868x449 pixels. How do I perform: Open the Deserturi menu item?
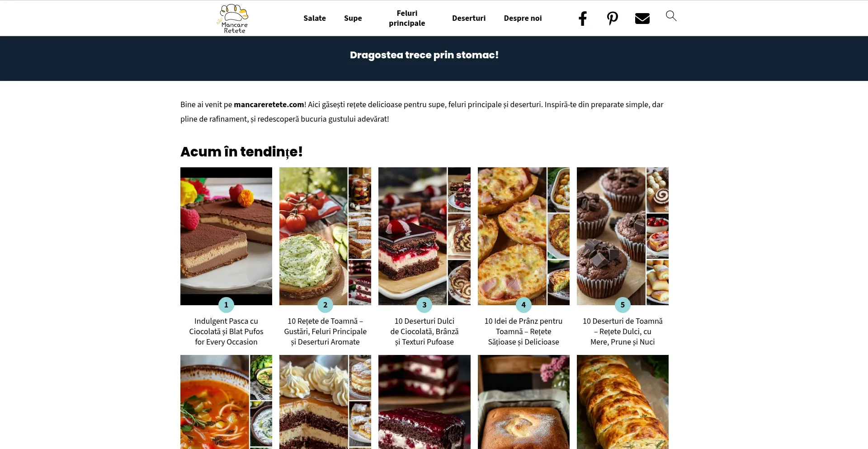(x=469, y=18)
